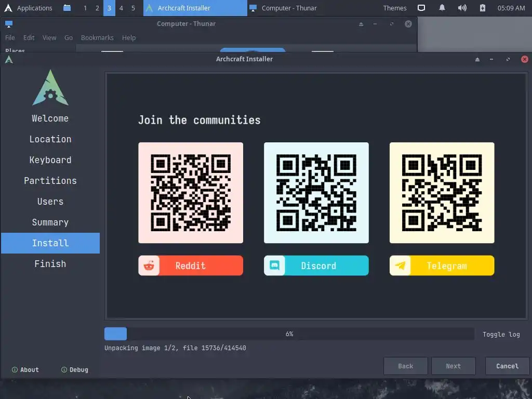Click the 05:09 AM clock
The image size is (532, 399).
[x=511, y=8]
